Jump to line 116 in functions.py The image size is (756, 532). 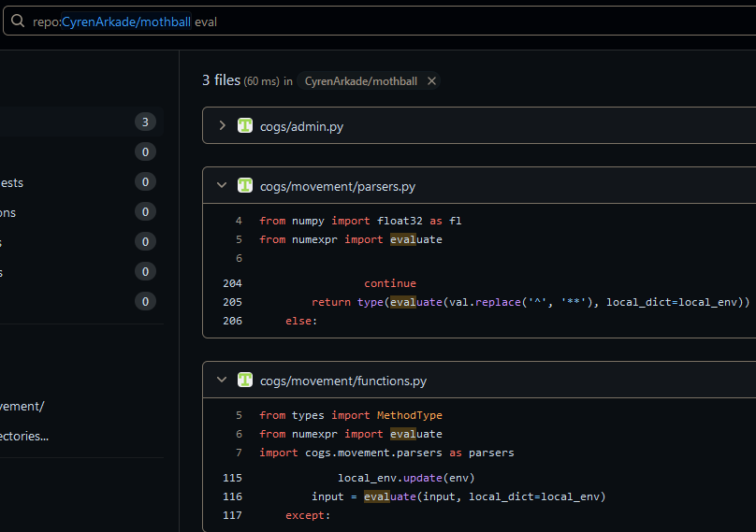click(x=232, y=496)
